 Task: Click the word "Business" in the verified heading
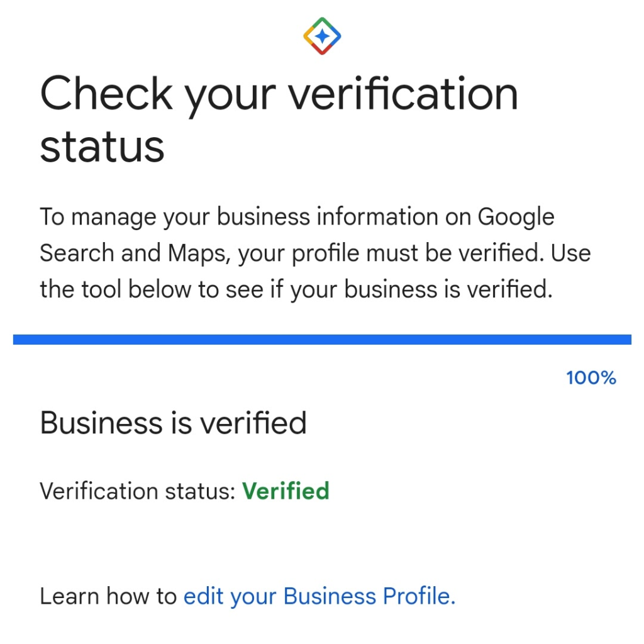[99, 423]
